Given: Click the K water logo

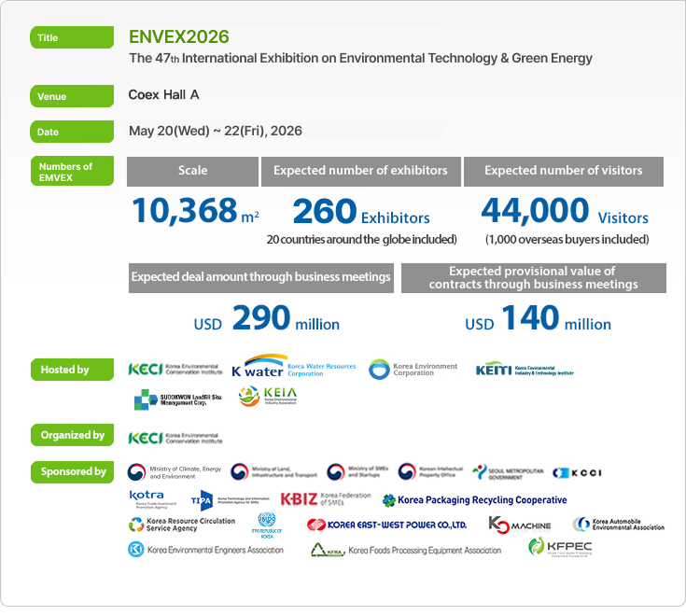Looking at the screenshot, I should click(293, 369).
